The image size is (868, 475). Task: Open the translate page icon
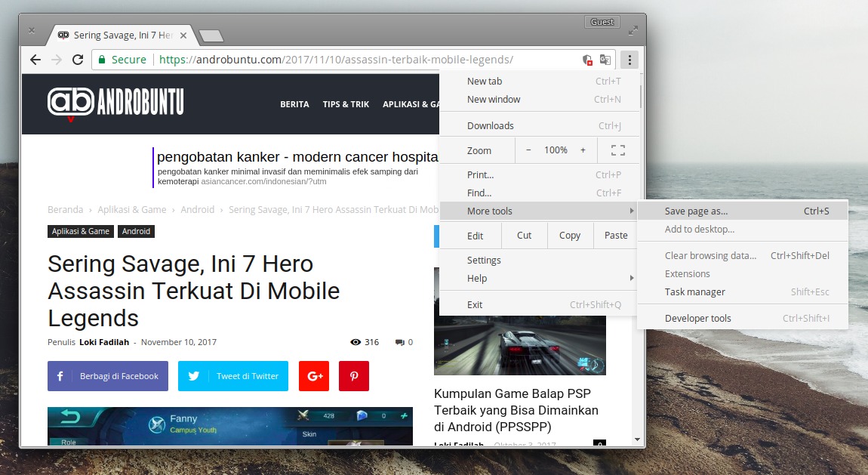[x=605, y=58]
